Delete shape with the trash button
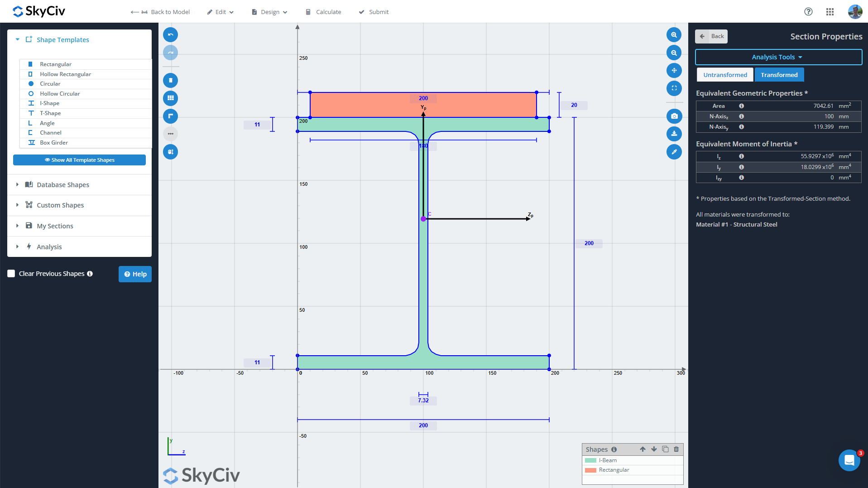The height and width of the screenshot is (488, 868). [x=170, y=80]
